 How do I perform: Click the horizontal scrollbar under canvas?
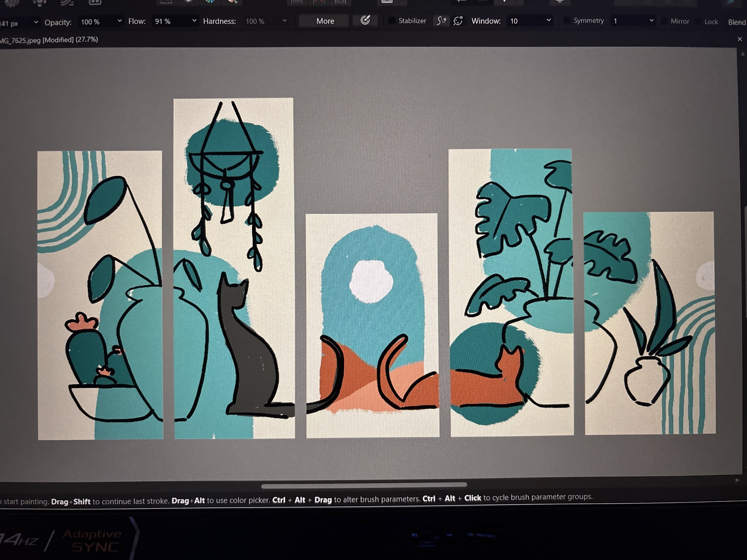pyautogui.click(x=364, y=485)
